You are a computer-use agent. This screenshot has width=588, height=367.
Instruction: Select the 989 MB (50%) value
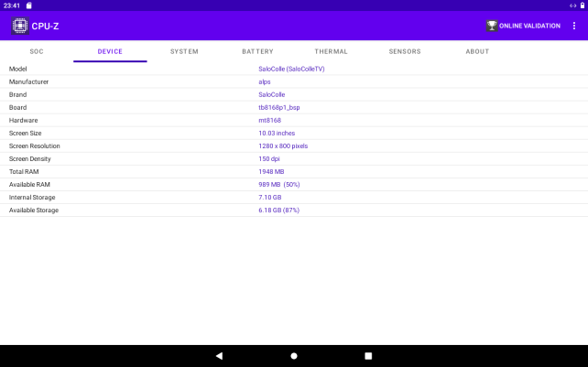(x=279, y=185)
